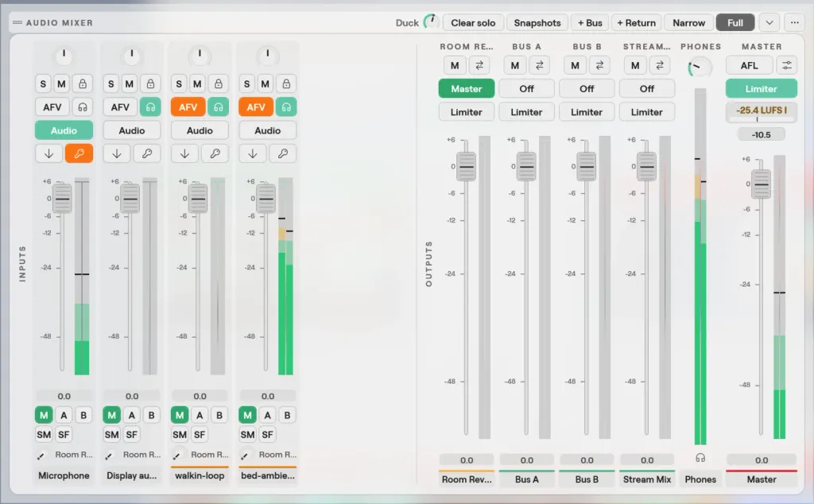Click the routing swap icon on Bus B
This screenshot has height=504, width=814.
pyautogui.click(x=599, y=65)
